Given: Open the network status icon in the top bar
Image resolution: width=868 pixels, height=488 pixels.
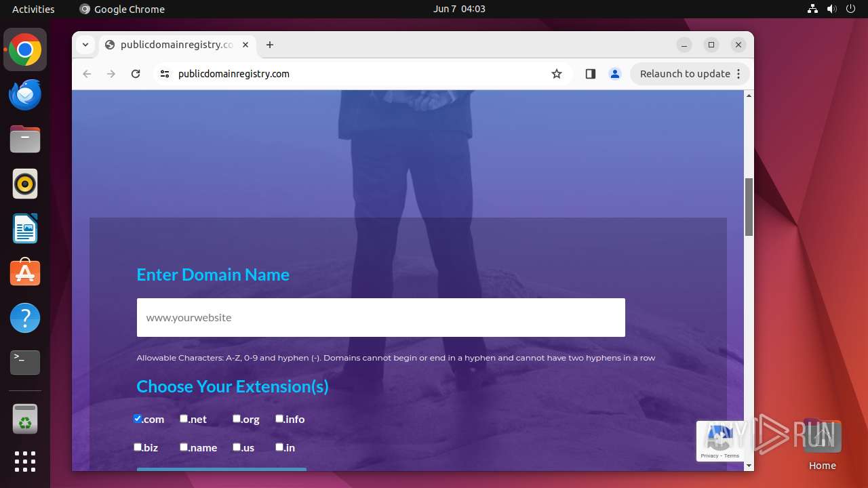Looking at the screenshot, I should (x=813, y=9).
